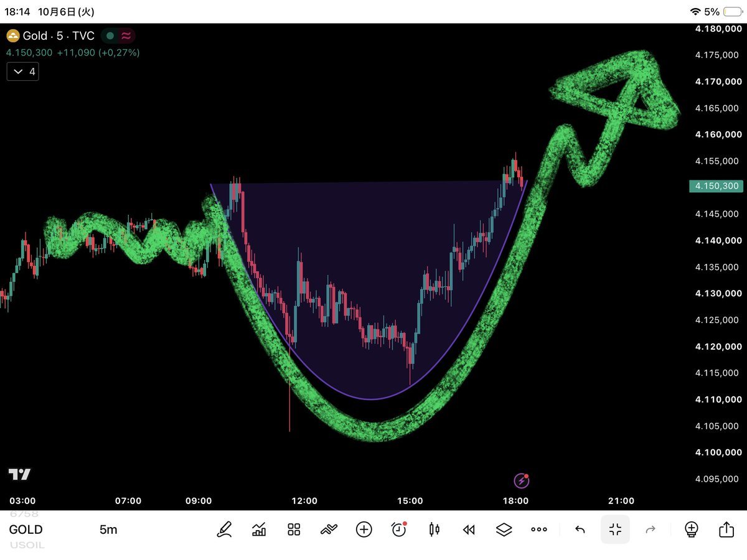
Task: Open the object tree layers icon
Action: [504, 530]
